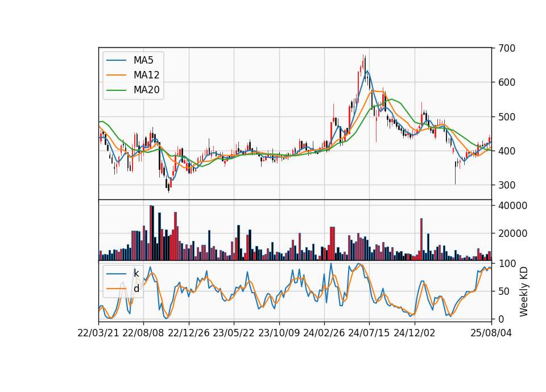This screenshot has height=392, width=546.
Task: Click the 23/10/09 date tick label
Action: pyautogui.click(x=279, y=333)
